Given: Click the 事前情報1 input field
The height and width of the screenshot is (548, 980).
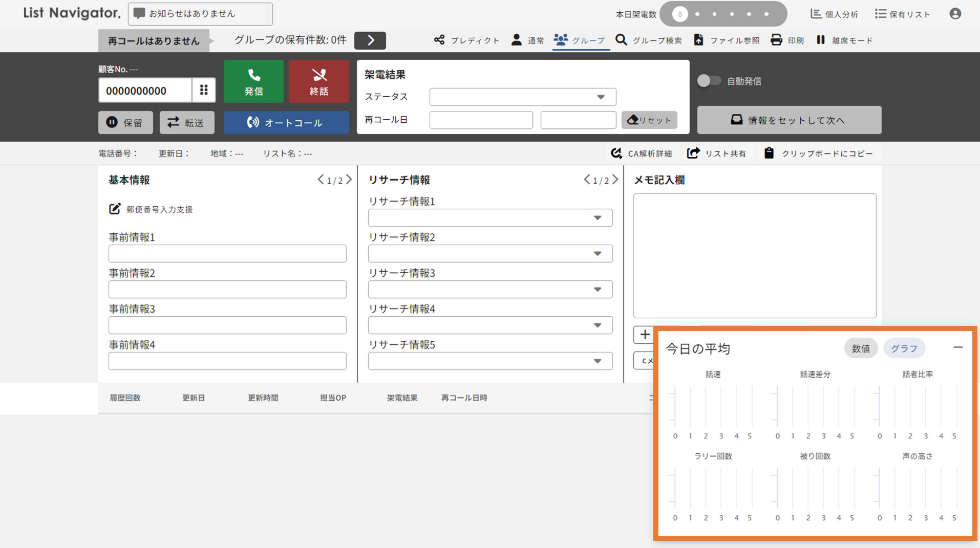Looking at the screenshot, I should click(227, 254).
